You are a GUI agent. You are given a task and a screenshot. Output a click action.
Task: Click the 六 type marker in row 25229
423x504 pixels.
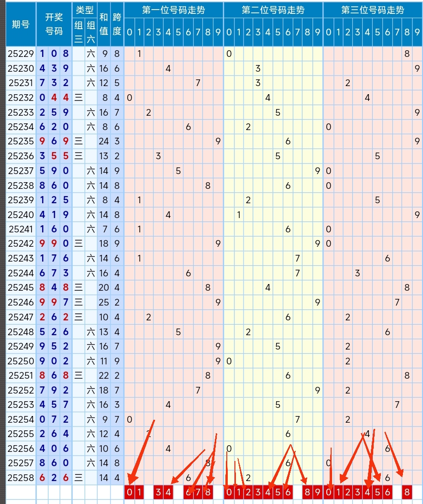click(x=91, y=54)
